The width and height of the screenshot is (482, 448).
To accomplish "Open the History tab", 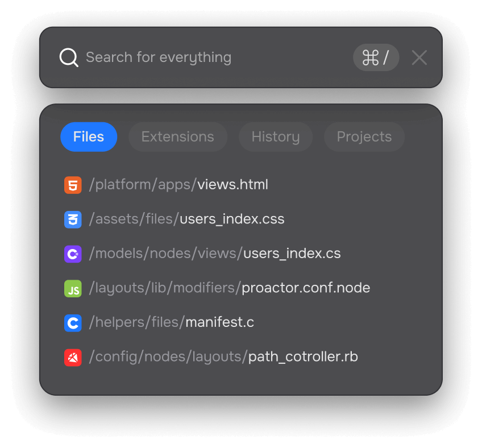I will 276,136.
